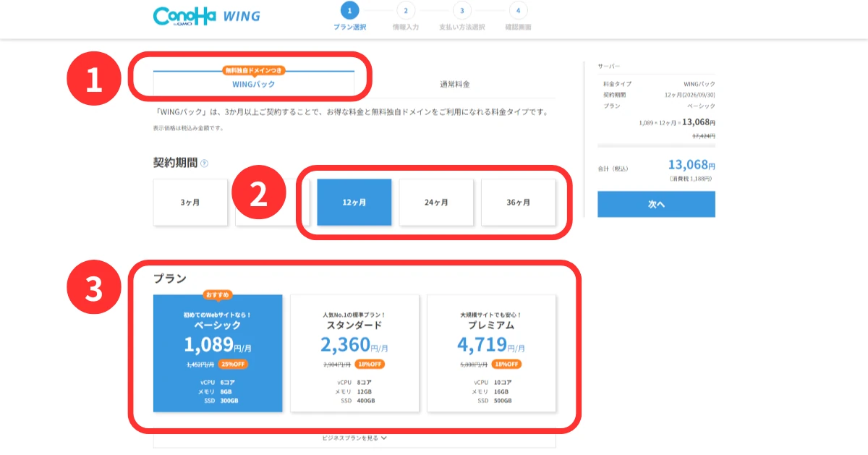Viewport: 868px width, 455px height.
Task: Click the struck-through 17,424円 price
Action: click(x=703, y=135)
